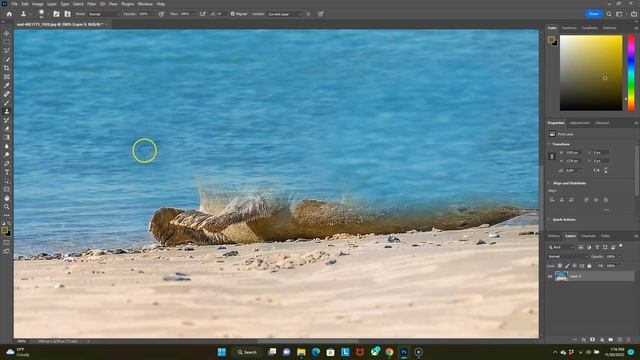Screen dimensions: 640x360
Task: Select the Move tool
Action: pos(7,33)
